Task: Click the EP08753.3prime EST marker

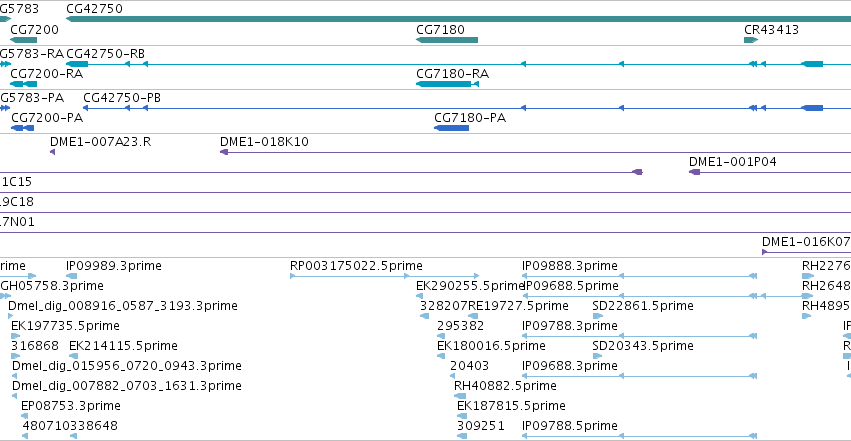Action: click(x=24, y=416)
